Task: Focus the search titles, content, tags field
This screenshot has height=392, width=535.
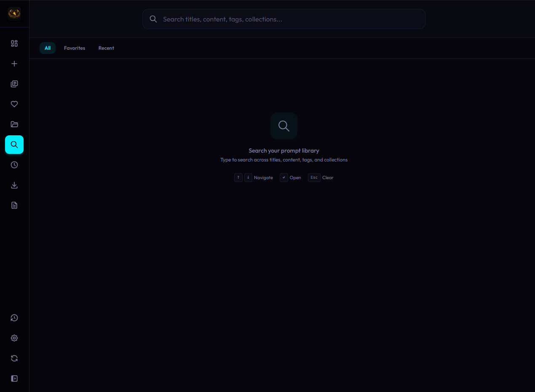Action: pos(284,19)
